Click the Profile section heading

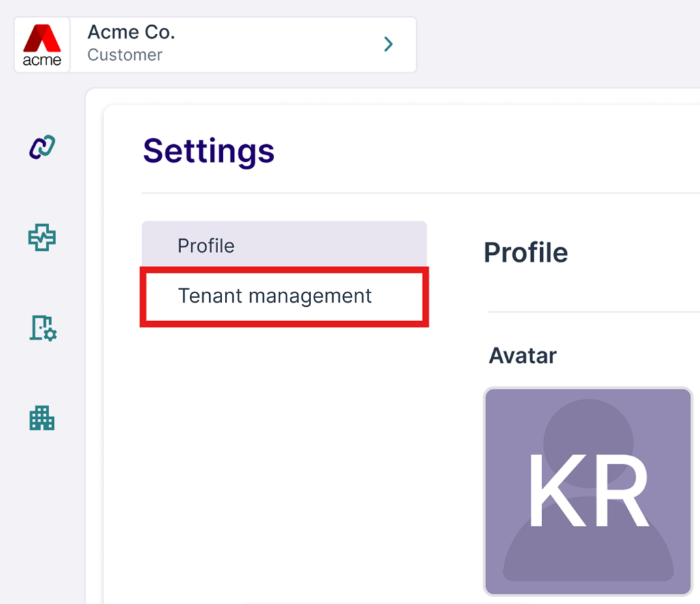coord(526,253)
